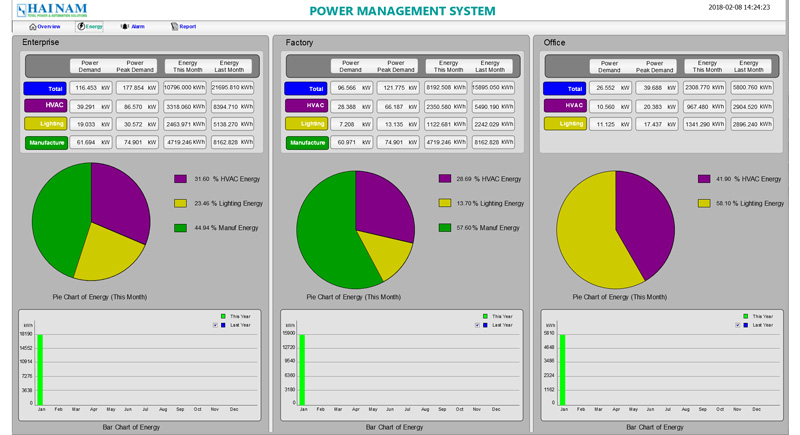
Task: Toggle Last Year checkbox in Office bar chart
Action: tap(738, 325)
